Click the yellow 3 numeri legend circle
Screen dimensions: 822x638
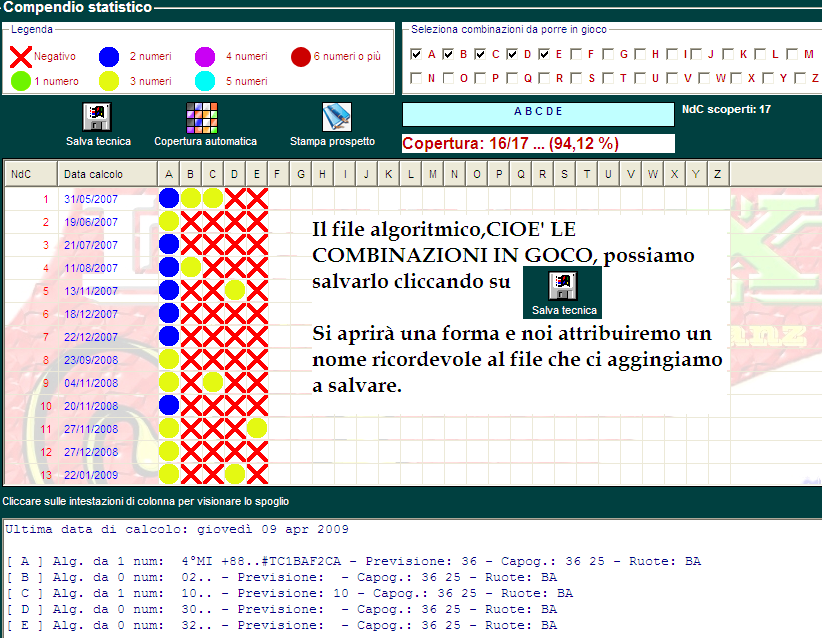[109, 81]
